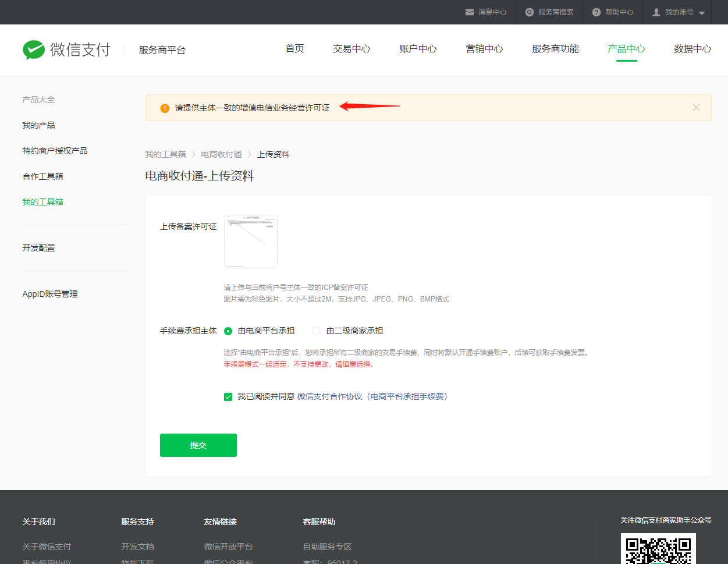Open footer link 自助服务专区
Screen dimensions: 728x564
click(x=327, y=547)
